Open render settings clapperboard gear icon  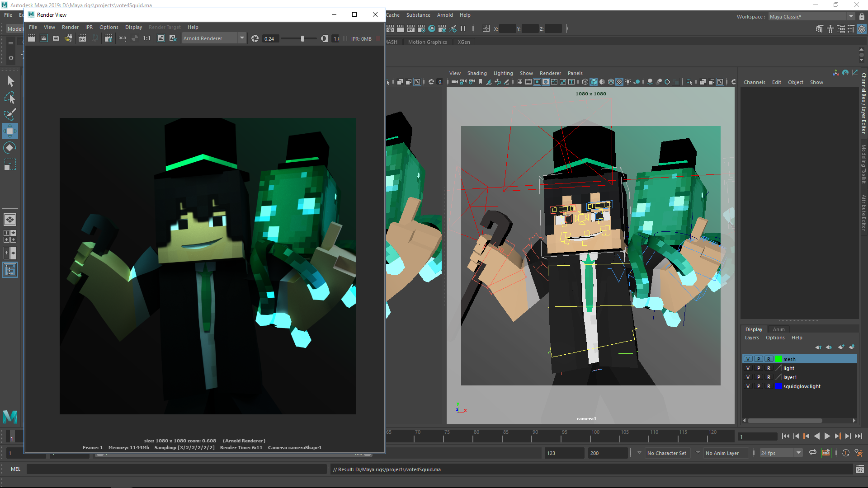(x=108, y=38)
